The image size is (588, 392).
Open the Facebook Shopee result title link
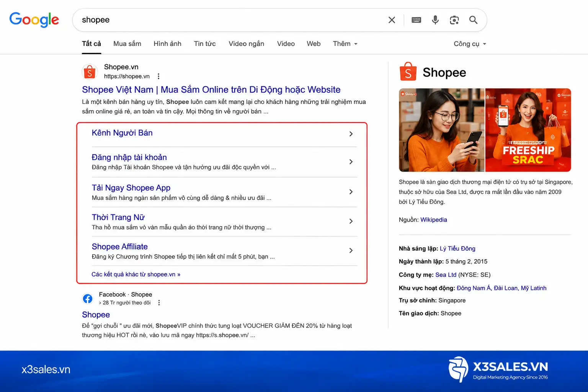tap(96, 315)
